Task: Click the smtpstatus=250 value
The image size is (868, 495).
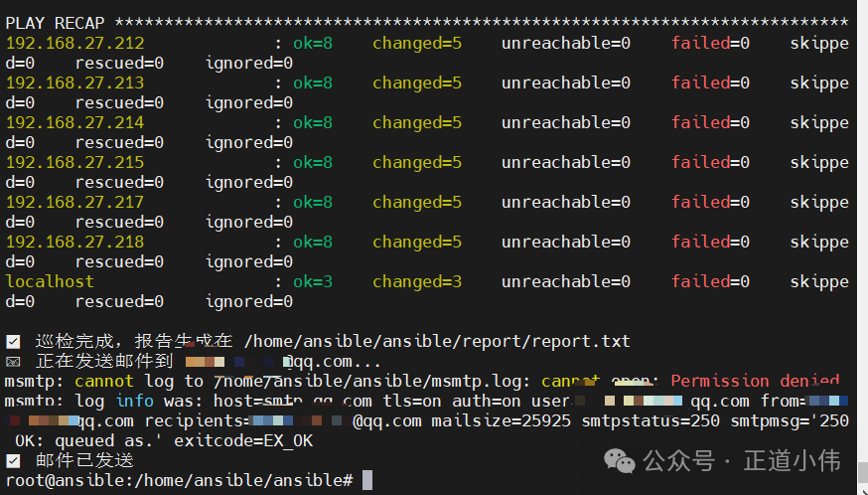Action: pyautogui.click(x=651, y=421)
